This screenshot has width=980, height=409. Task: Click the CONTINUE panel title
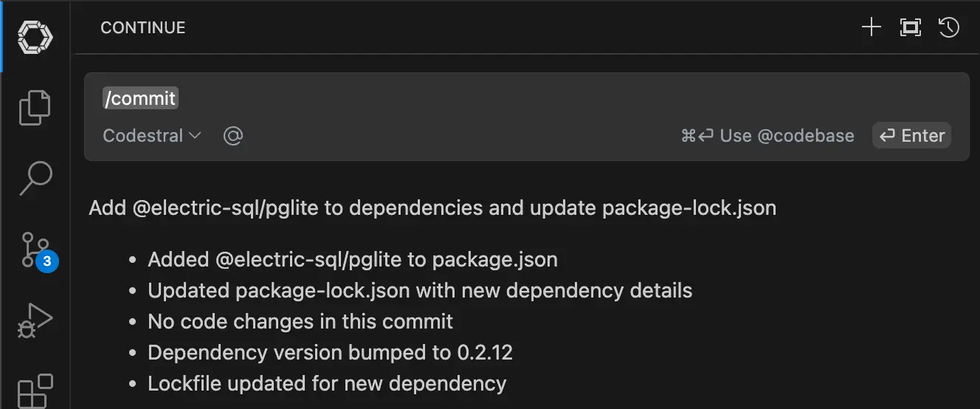(x=143, y=28)
